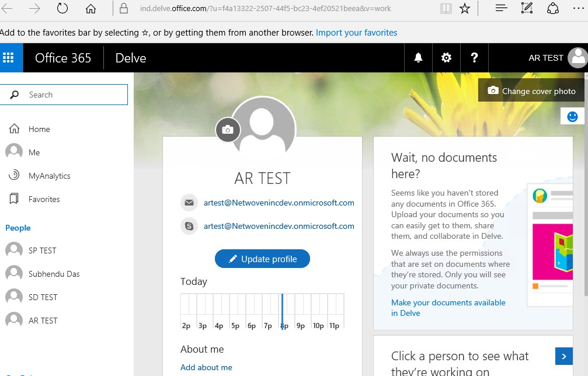Image resolution: width=588 pixels, height=376 pixels.
Task: Click the email envelope icon
Action: click(189, 203)
